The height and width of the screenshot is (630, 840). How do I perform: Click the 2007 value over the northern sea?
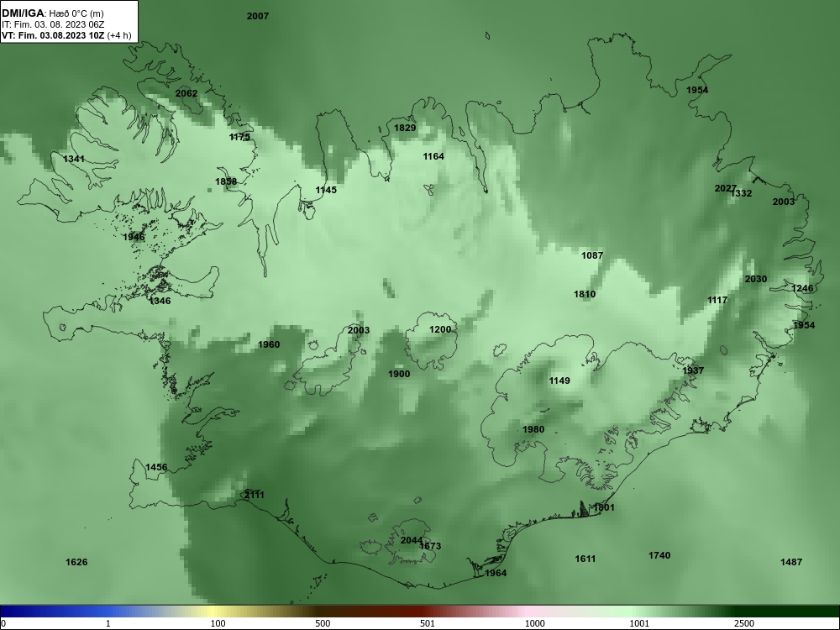tap(258, 16)
